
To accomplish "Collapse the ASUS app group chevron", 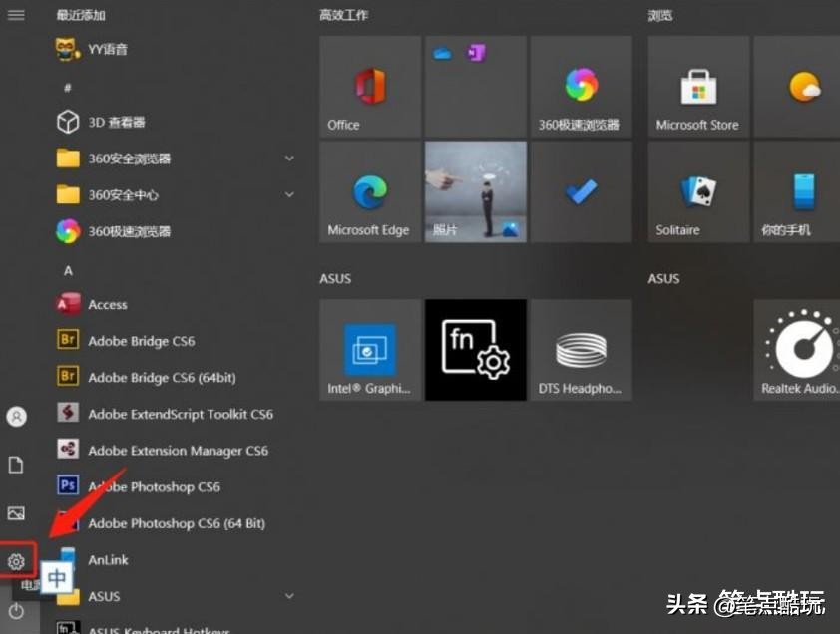I will pyautogui.click(x=288, y=596).
